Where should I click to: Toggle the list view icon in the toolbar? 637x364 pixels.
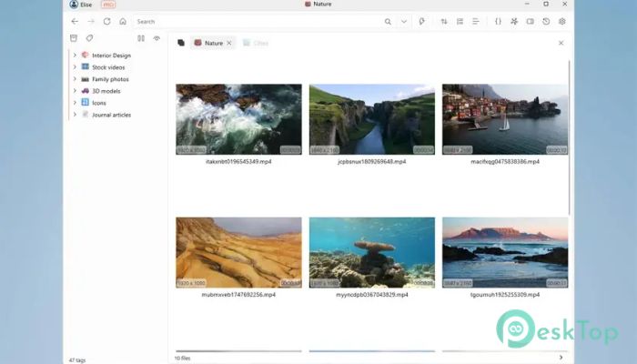(460, 21)
